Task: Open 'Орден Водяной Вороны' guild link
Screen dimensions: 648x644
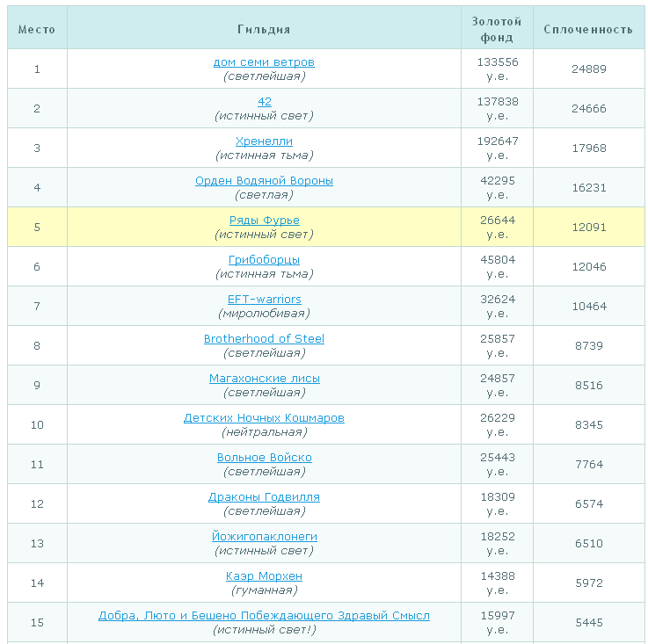Action: (264, 181)
